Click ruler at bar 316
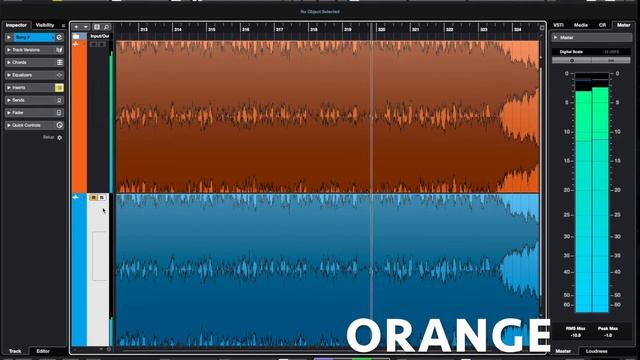The height and width of the screenshot is (360, 640). pos(245,29)
